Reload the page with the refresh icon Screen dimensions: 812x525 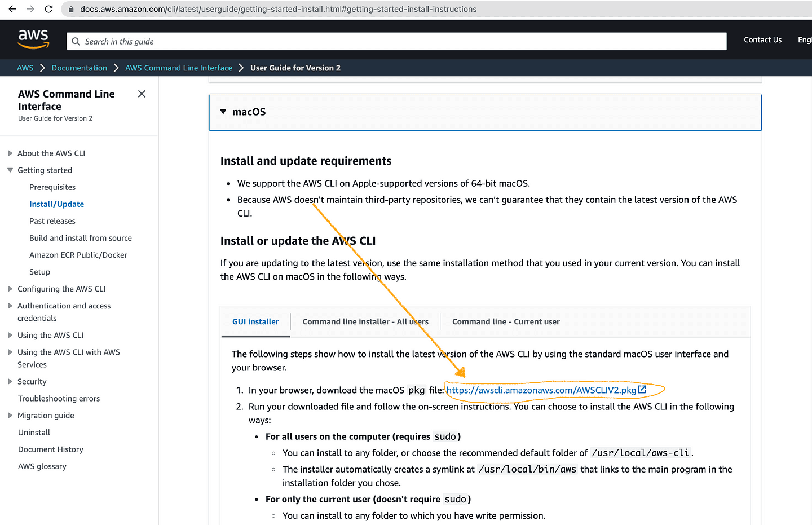tap(48, 9)
